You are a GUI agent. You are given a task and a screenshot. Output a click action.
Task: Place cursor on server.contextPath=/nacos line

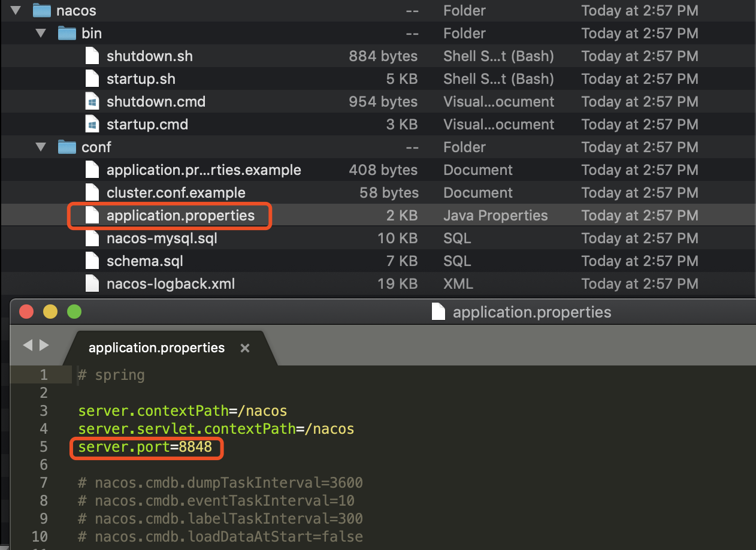pos(183,411)
